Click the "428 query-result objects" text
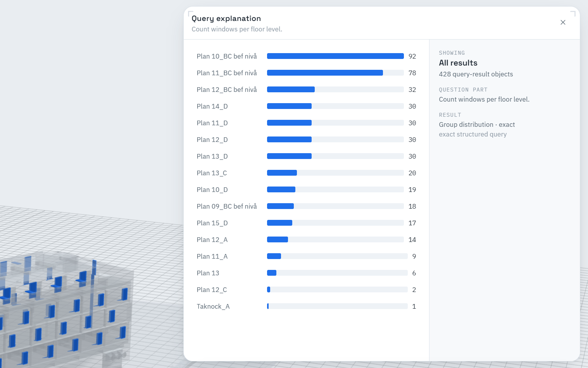The height and width of the screenshot is (368, 588). point(476,74)
